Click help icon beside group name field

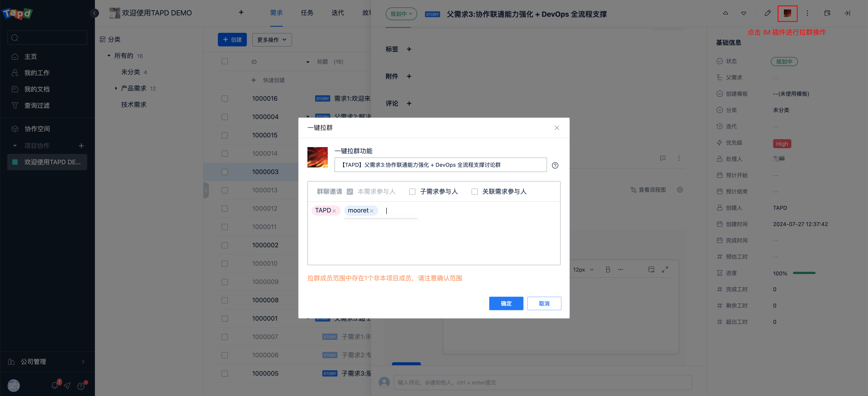[x=555, y=165]
